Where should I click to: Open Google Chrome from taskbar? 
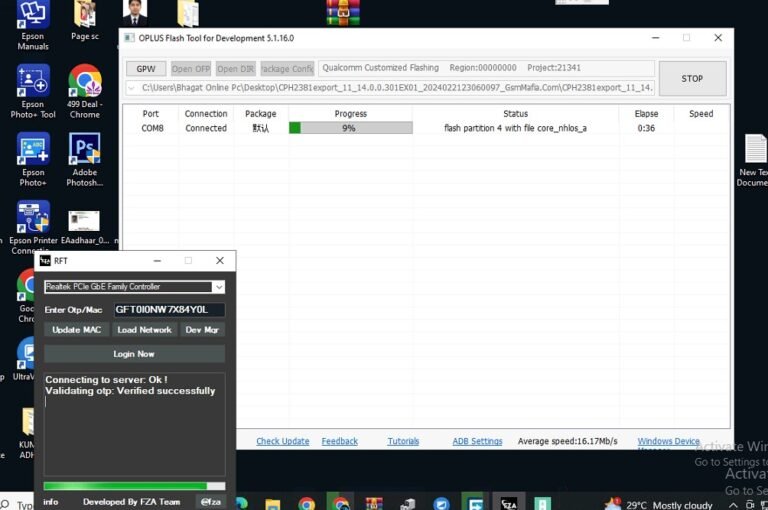click(307, 504)
